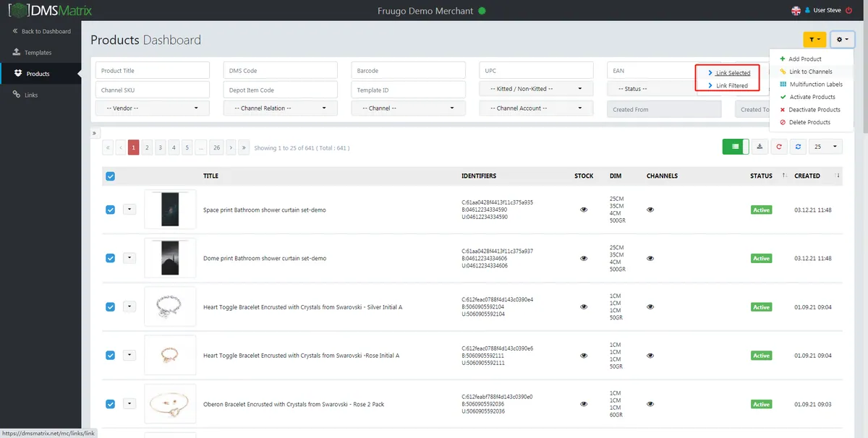The width and height of the screenshot is (868, 438).
Task: Expand row actions for Dome print curtain
Action: pyautogui.click(x=129, y=257)
